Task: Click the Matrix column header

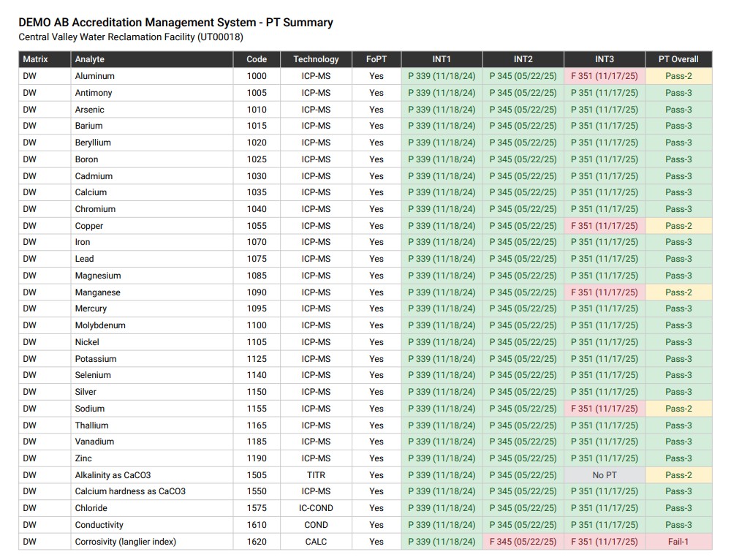Action: 35,59
